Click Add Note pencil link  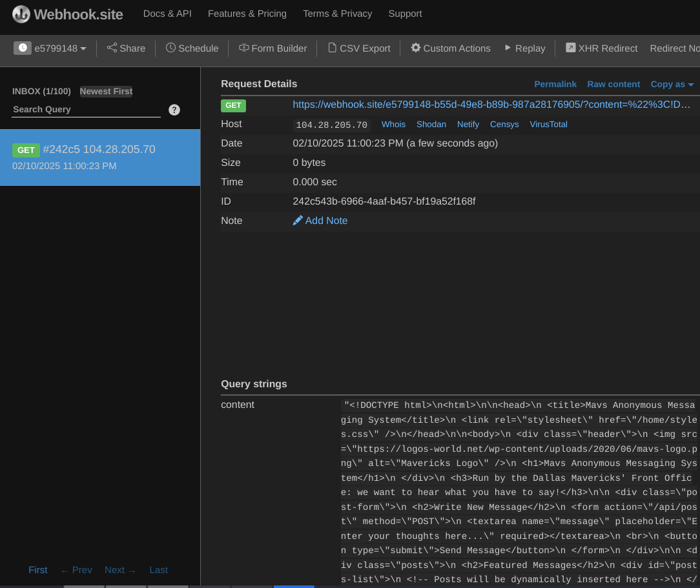coord(320,221)
